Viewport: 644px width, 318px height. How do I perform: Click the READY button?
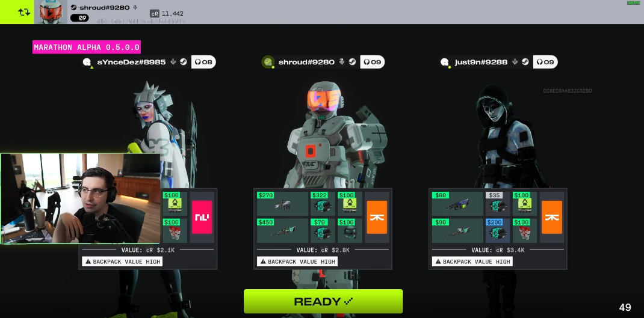pos(323,301)
